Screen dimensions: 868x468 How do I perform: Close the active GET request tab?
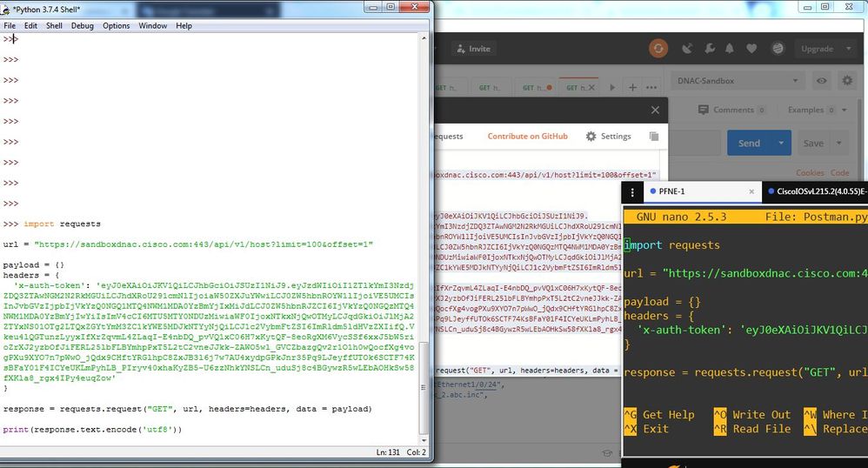pyautogui.click(x=591, y=88)
